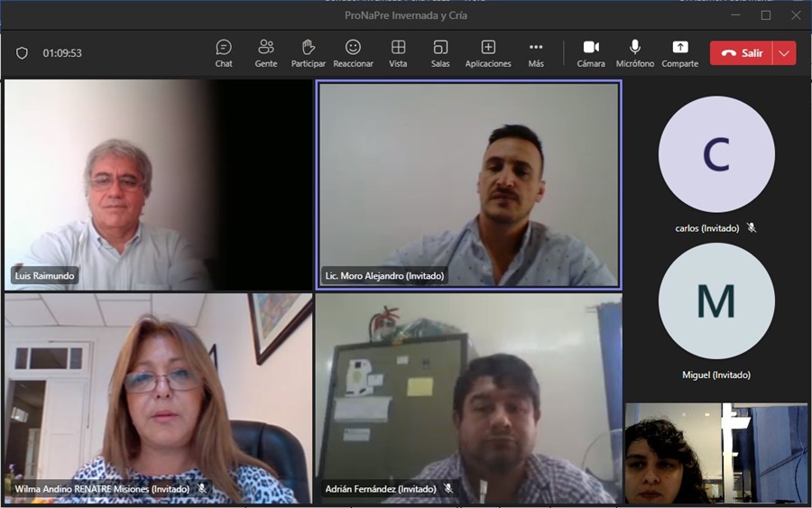Select Miguel (Invitado) avatar circle
The image size is (812, 508).
pyautogui.click(x=716, y=300)
